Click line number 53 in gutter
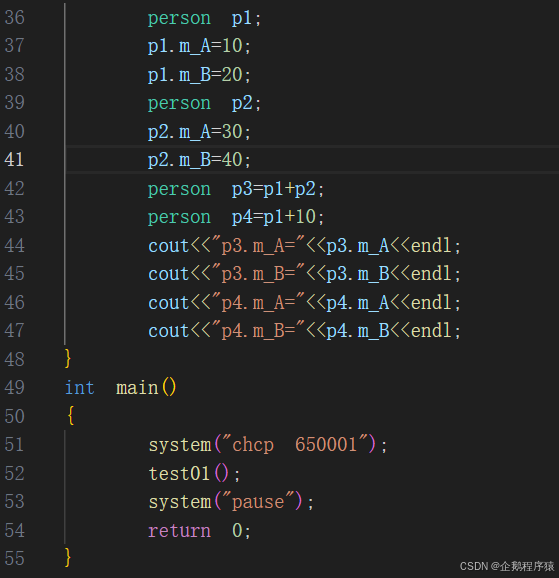The width and height of the screenshot is (559, 578). pos(14,502)
